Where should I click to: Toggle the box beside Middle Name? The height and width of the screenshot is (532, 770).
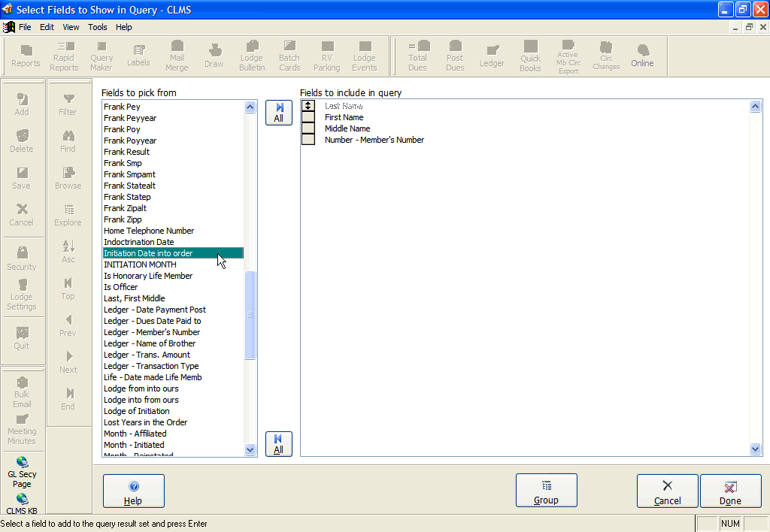click(308, 128)
